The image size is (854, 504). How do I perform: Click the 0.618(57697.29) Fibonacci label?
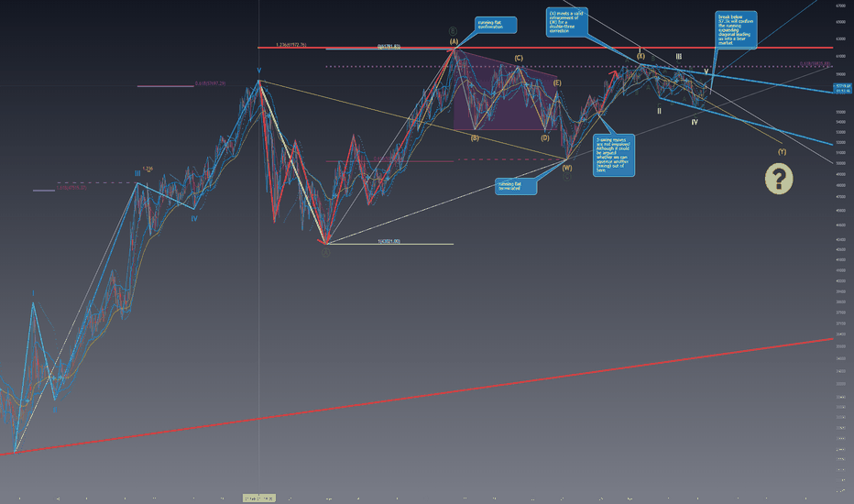pyautogui.click(x=210, y=83)
